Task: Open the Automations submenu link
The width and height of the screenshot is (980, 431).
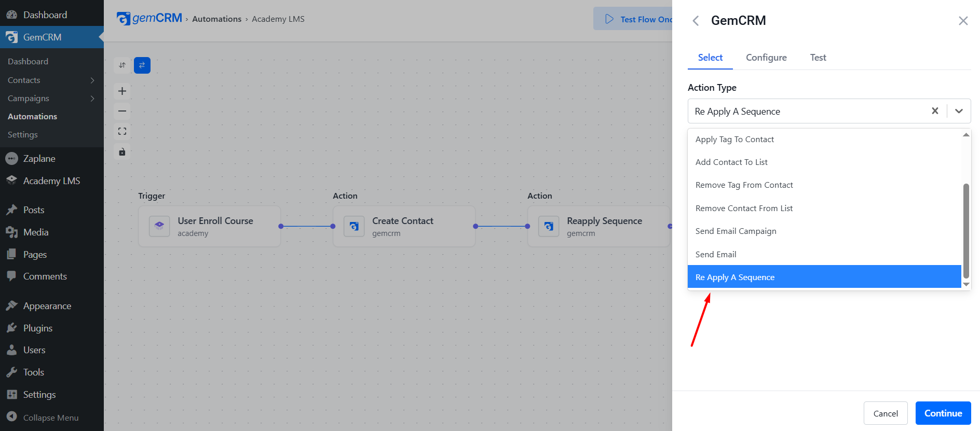Action: pyautogui.click(x=32, y=116)
